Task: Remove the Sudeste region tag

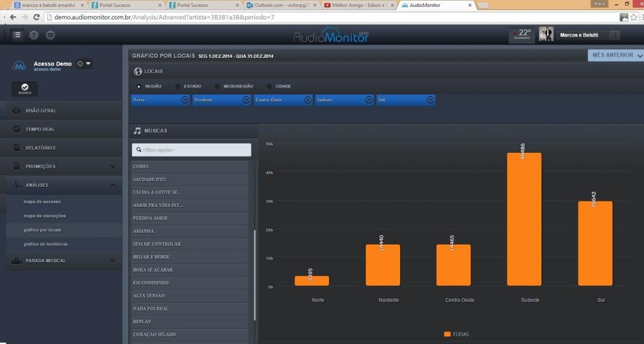Action: (369, 100)
